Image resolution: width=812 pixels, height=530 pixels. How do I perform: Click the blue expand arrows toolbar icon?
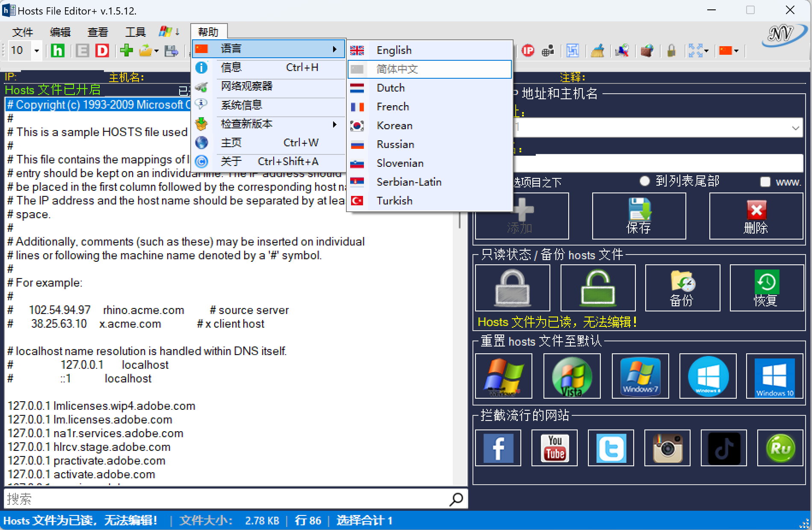click(x=696, y=50)
